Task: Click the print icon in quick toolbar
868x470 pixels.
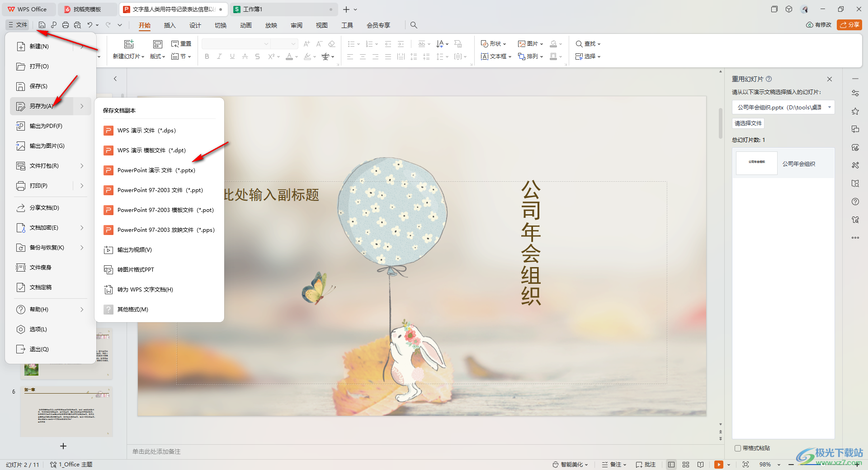Action: click(66, 25)
